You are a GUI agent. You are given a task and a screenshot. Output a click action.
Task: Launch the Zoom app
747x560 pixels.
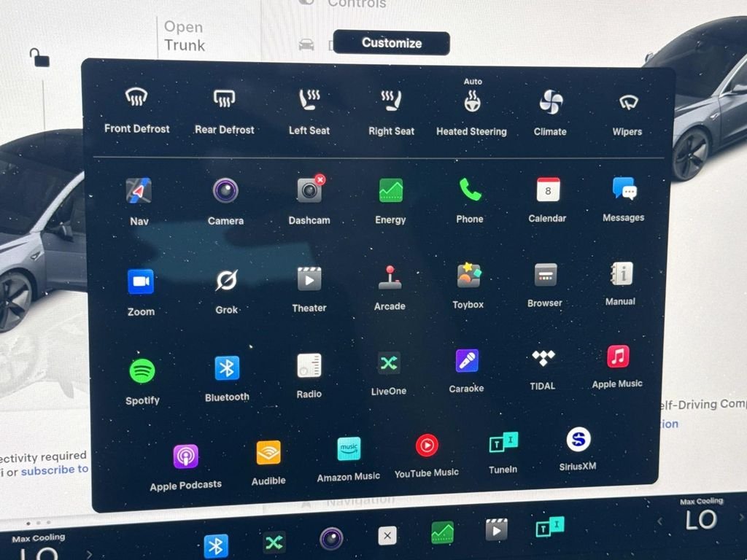(x=141, y=292)
